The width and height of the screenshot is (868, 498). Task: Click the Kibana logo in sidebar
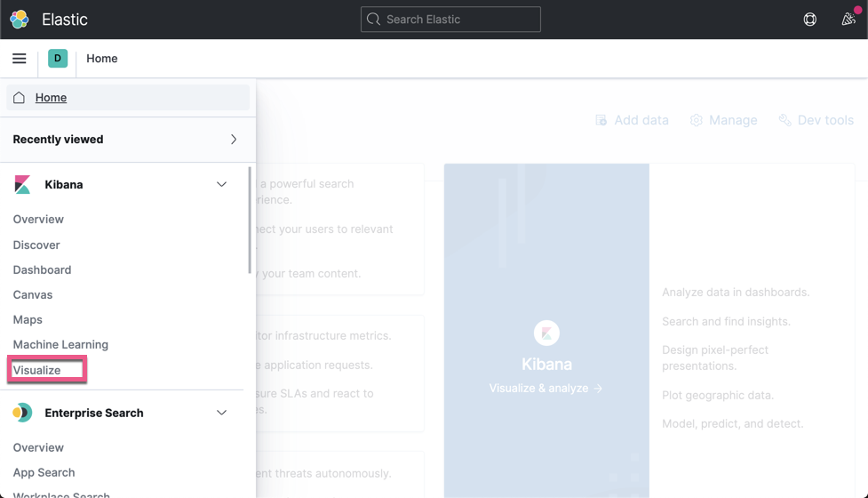click(x=22, y=184)
